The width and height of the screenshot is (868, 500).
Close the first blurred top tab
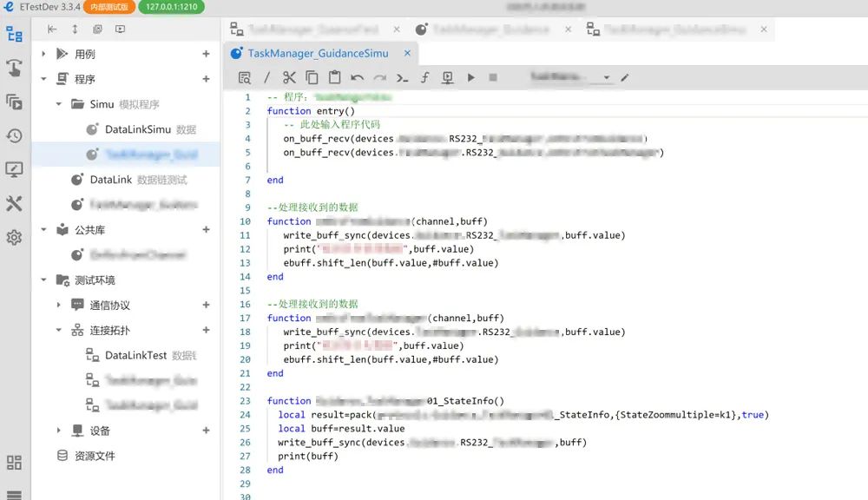click(397, 30)
